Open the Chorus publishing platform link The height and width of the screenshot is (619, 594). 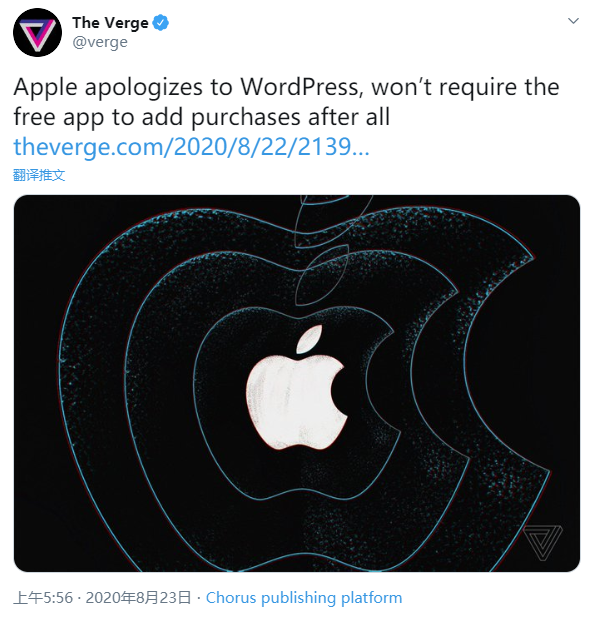[304, 598]
